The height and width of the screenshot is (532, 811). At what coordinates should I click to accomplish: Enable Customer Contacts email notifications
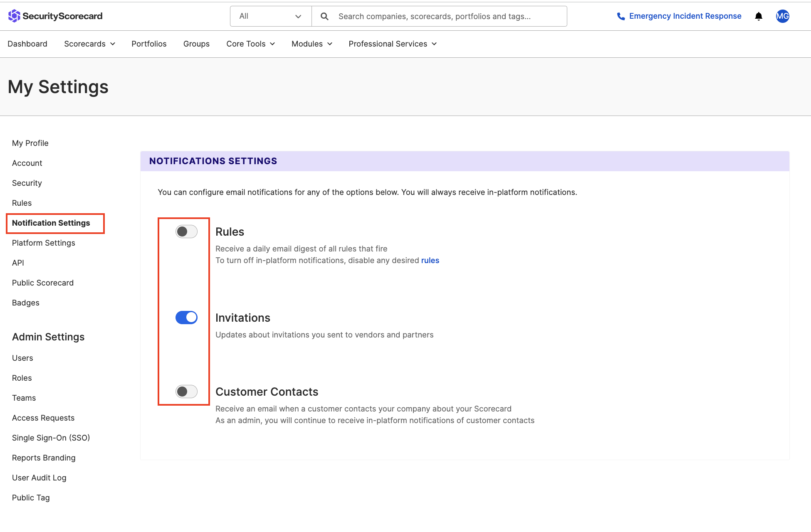click(186, 391)
